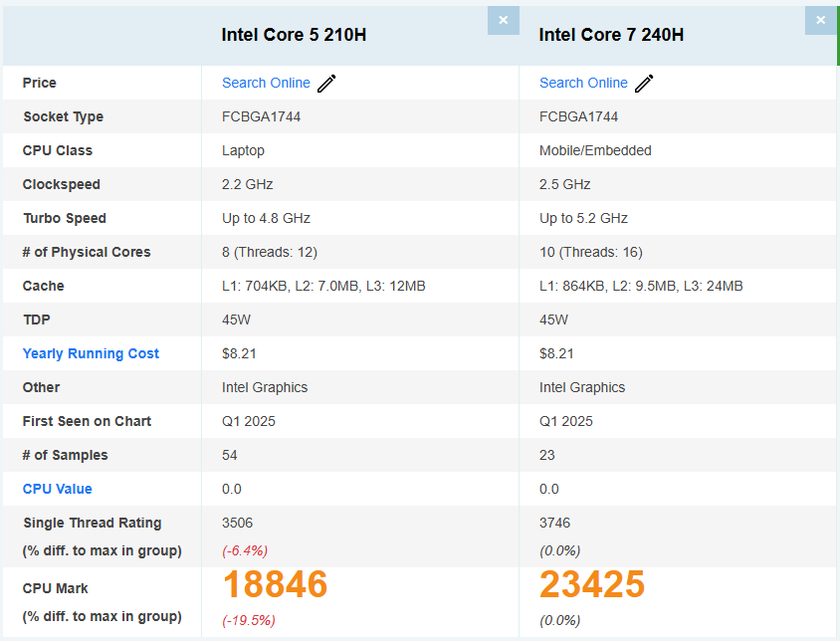
Task: Click the 3506 single thread score
Action: pos(237,523)
